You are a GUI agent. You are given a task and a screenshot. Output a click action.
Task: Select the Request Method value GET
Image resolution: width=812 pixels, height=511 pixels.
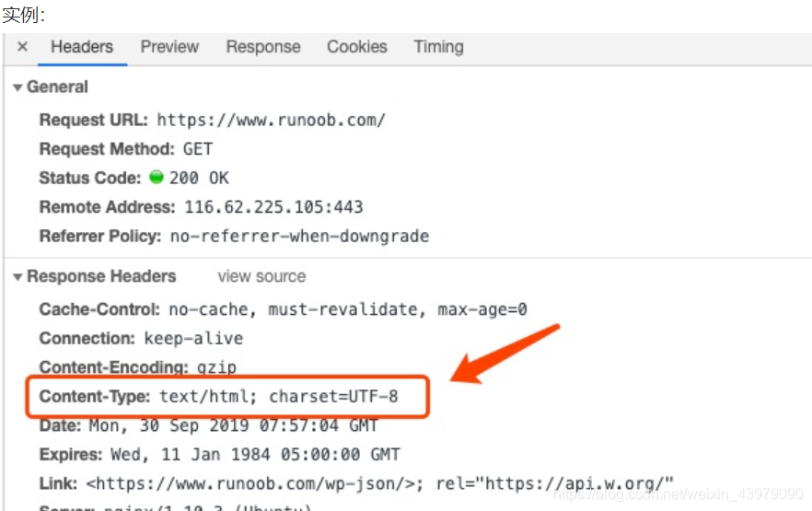[198, 149]
